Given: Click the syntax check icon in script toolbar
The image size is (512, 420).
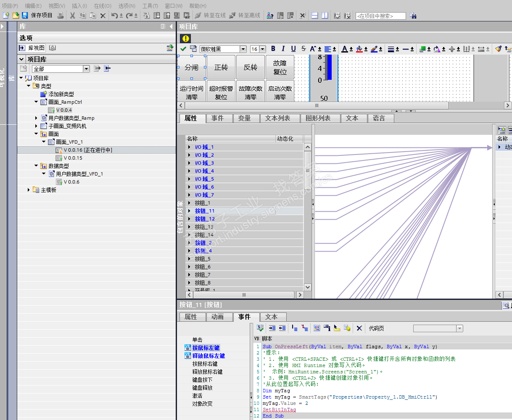Looking at the screenshot, I should click(x=260, y=328).
